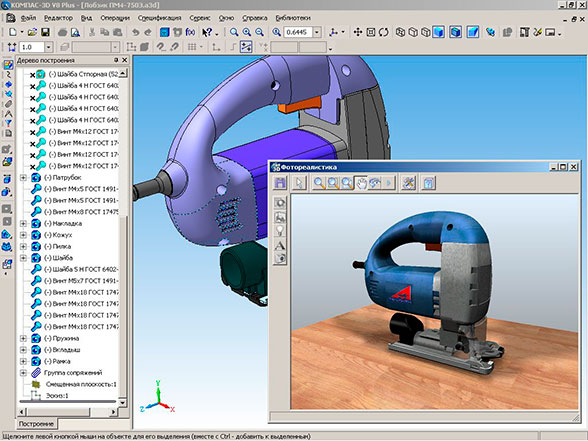Click the letter A text icon in Фотореалистика
Viewport: 588px width, 441px height.
pos(280,245)
